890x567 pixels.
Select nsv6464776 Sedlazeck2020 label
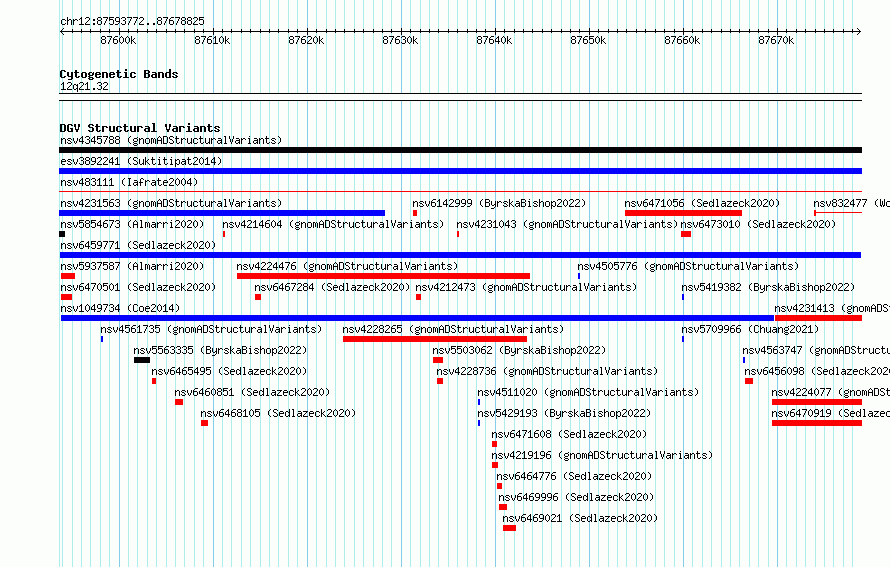574,476
